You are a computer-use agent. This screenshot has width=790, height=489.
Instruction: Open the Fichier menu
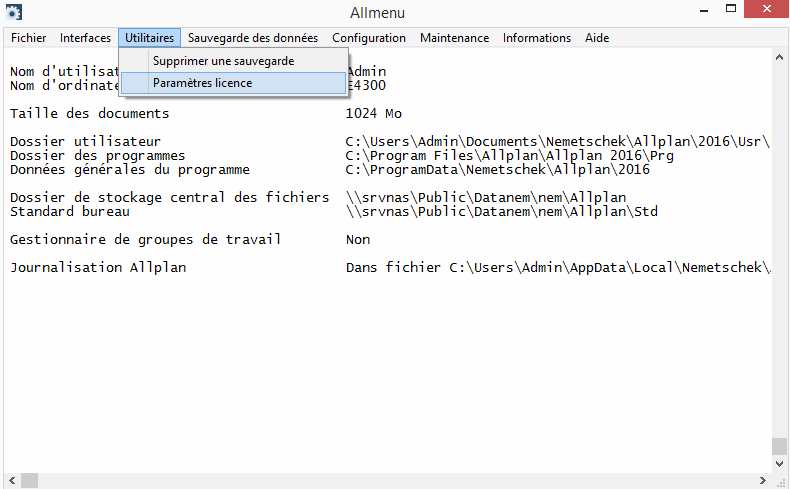click(28, 38)
